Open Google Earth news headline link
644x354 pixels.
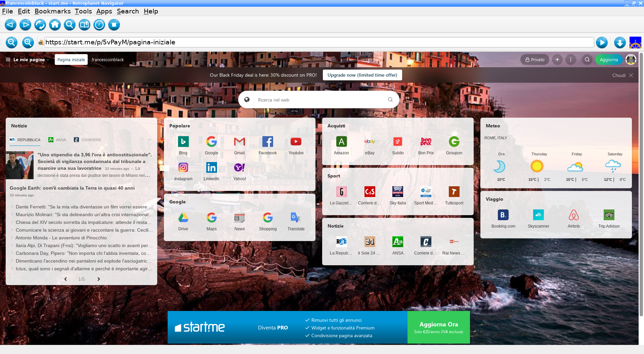[x=72, y=188]
